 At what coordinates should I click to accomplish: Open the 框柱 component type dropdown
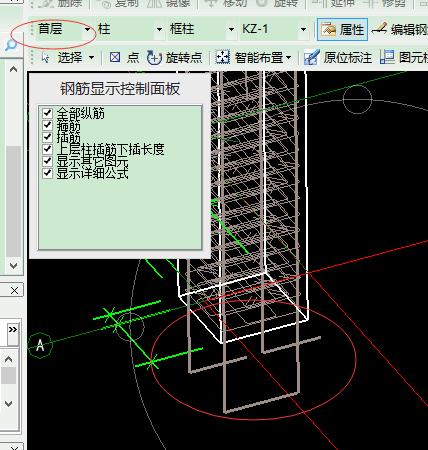(231, 30)
